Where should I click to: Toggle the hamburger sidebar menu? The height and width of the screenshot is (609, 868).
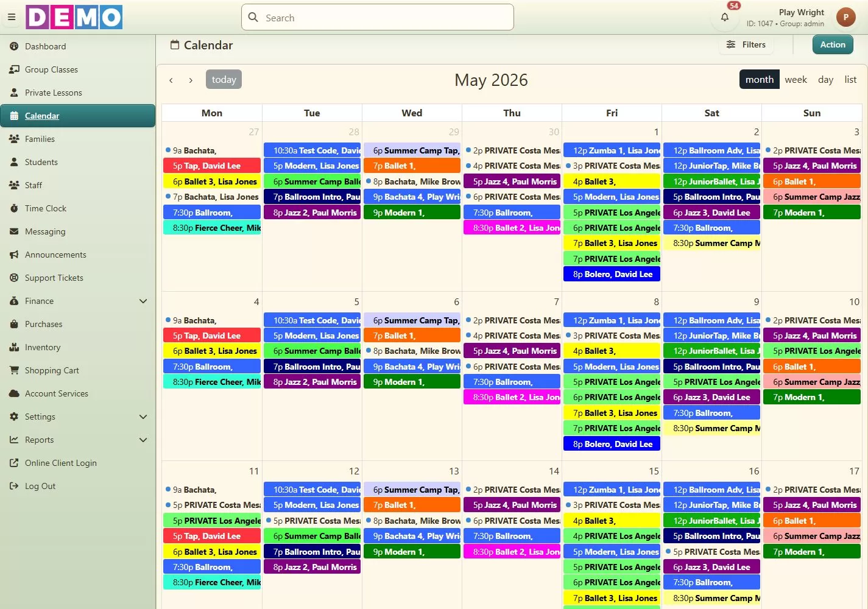click(x=12, y=17)
